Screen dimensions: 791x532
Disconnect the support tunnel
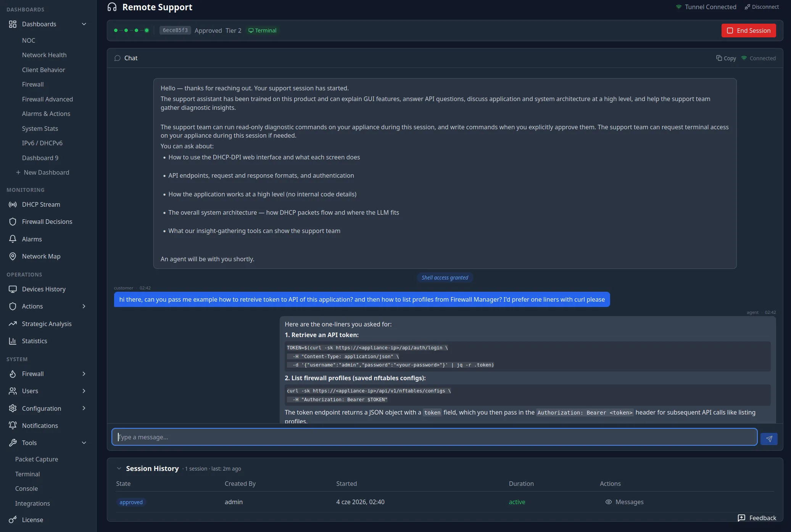coord(762,7)
